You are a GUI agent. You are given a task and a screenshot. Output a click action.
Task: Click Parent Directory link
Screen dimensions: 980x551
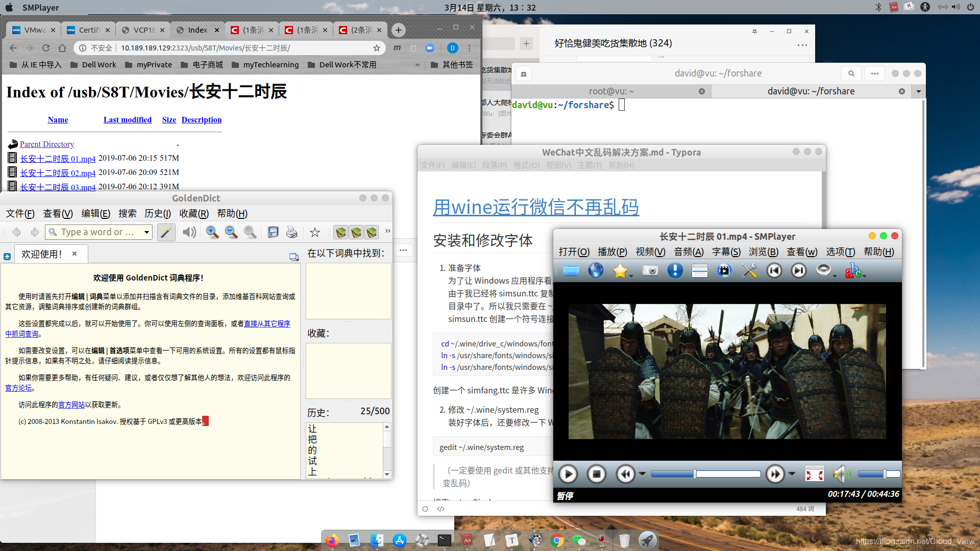click(47, 144)
